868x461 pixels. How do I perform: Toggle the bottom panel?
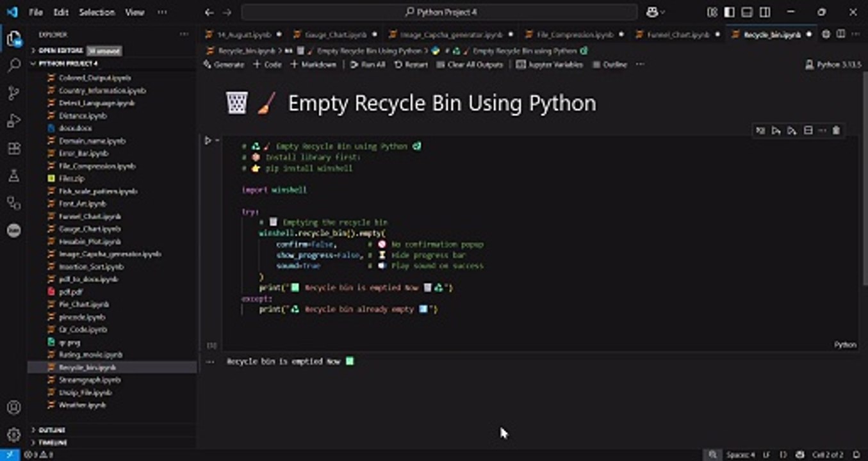(x=747, y=12)
